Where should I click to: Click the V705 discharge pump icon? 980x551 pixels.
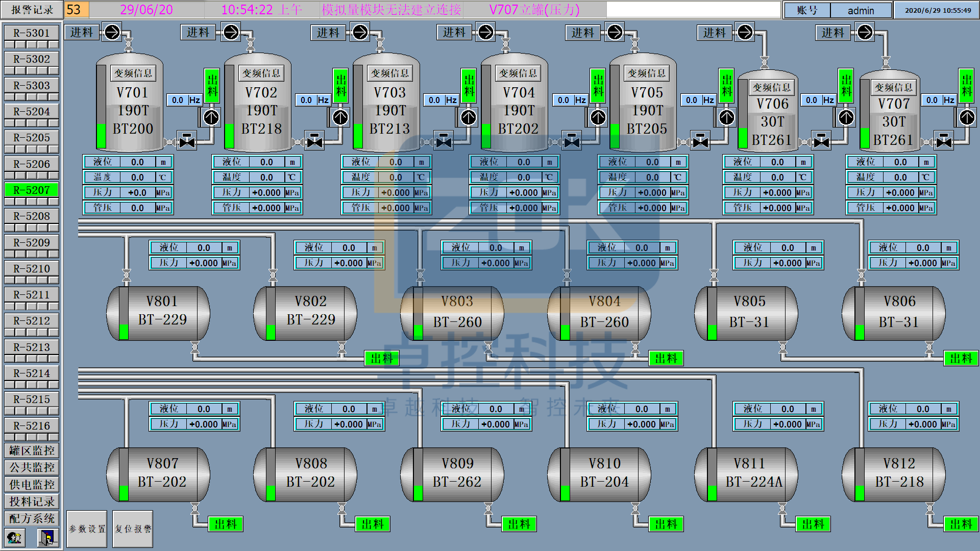click(726, 118)
